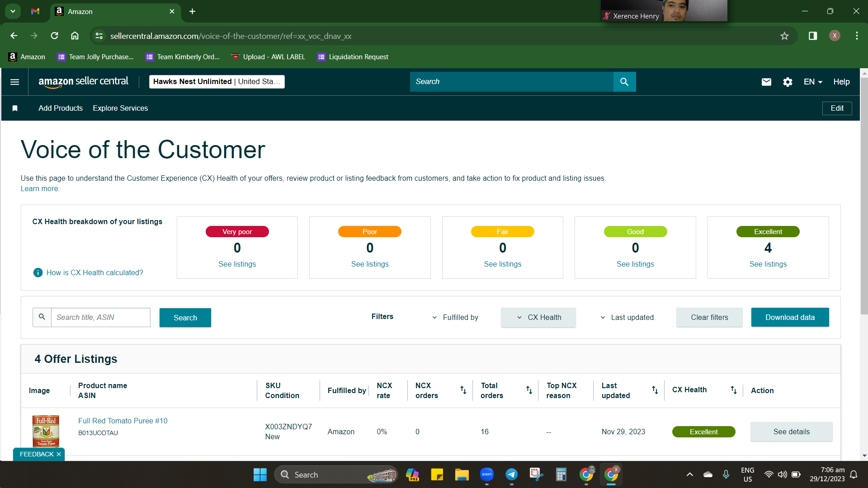Screen dimensions: 868x488
Task: See listings under Good
Action: [635, 264]
